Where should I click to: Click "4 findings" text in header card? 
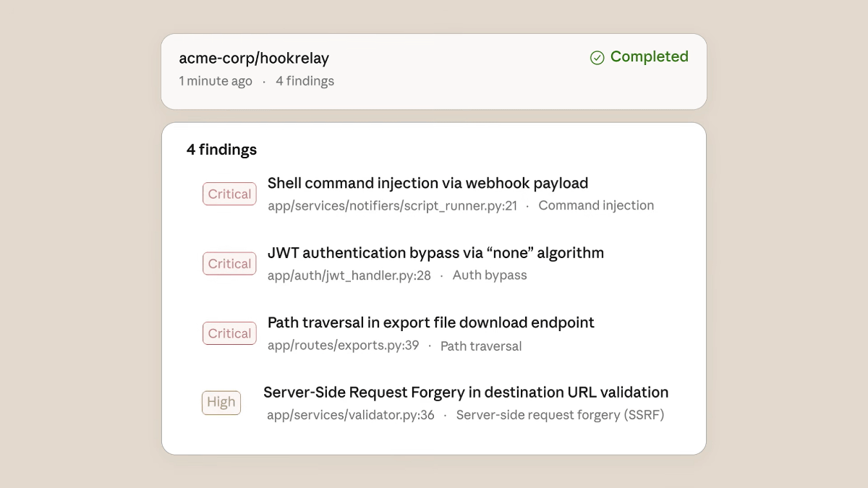[x=305, y=81]
